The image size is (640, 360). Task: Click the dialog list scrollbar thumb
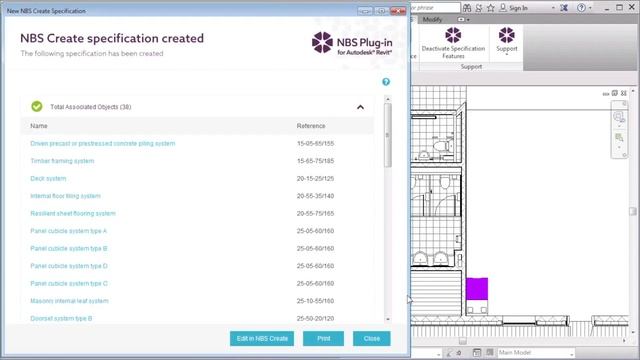pyautogui.click(x=388, y=135)
